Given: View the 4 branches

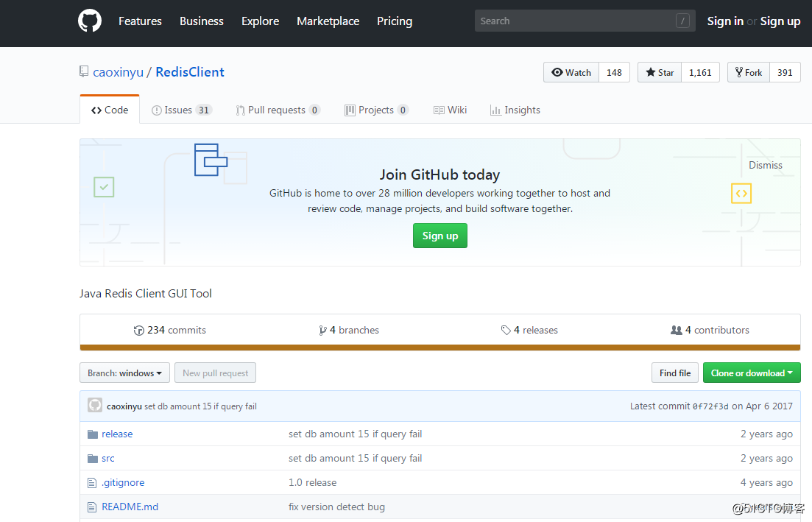Looking at the screenshot, I should 349,330.
